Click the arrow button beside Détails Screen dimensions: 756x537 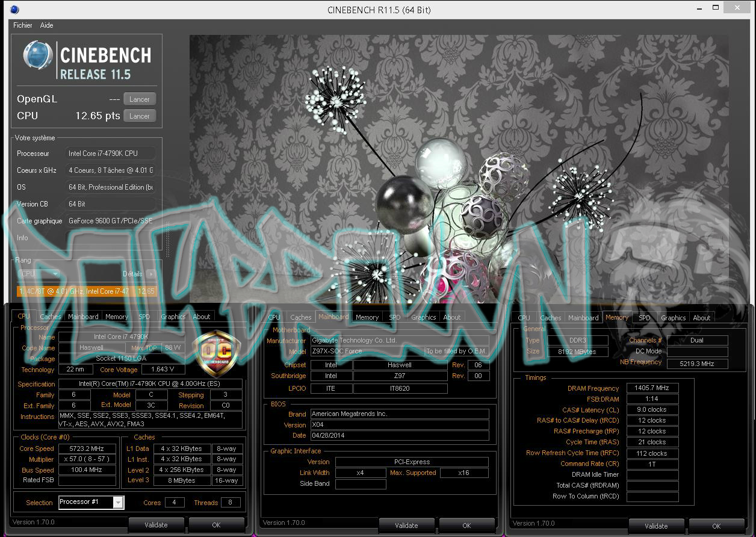click(x=150, y=274)
